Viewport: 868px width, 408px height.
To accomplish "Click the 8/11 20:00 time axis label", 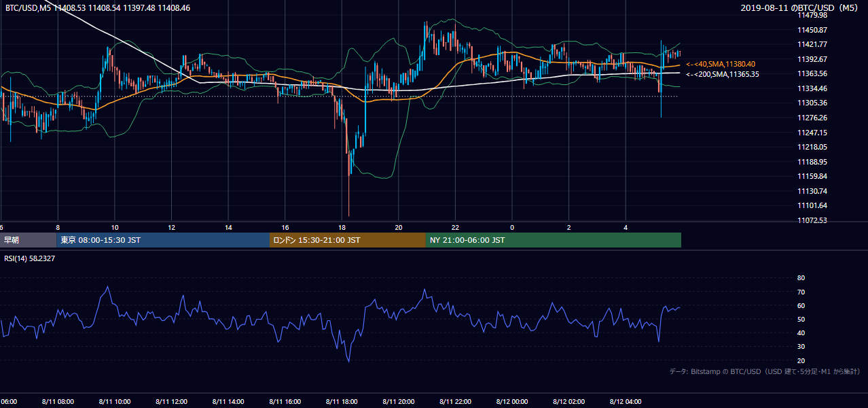I will click(x=399, y=402).
